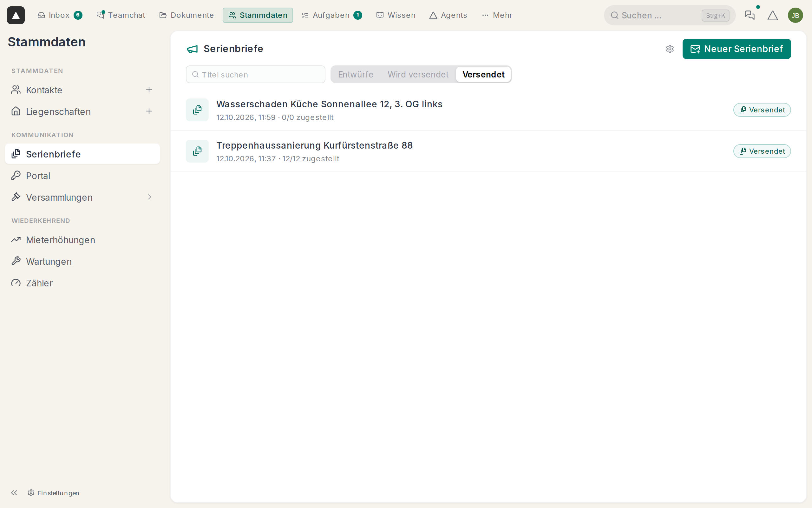This screenshot has height=508, width=812.
Task: Open Wartungen in the sidebar
Action: click(x=82, y=261)
